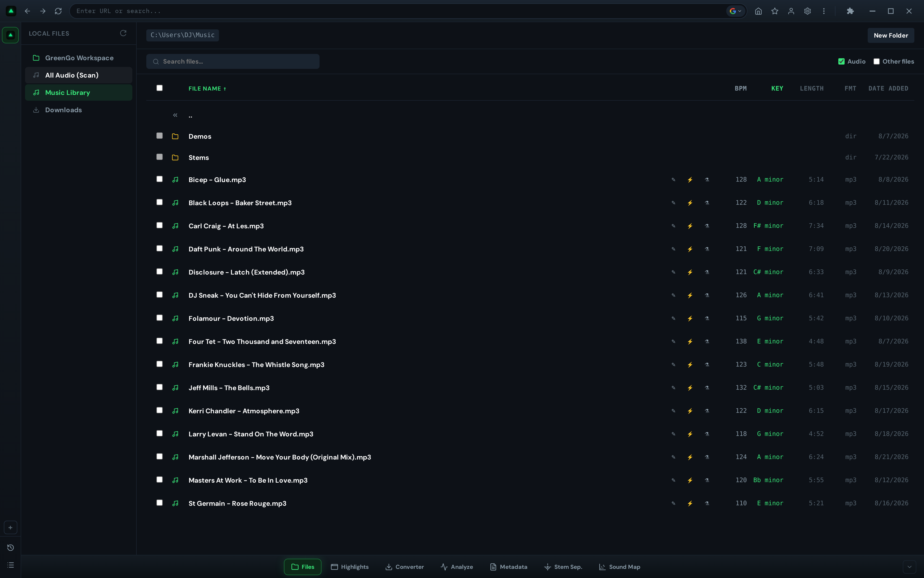Open browser settings gear icon
This screenshot has height=578, width=924.
pyautogui.click(x=808, y=11)
